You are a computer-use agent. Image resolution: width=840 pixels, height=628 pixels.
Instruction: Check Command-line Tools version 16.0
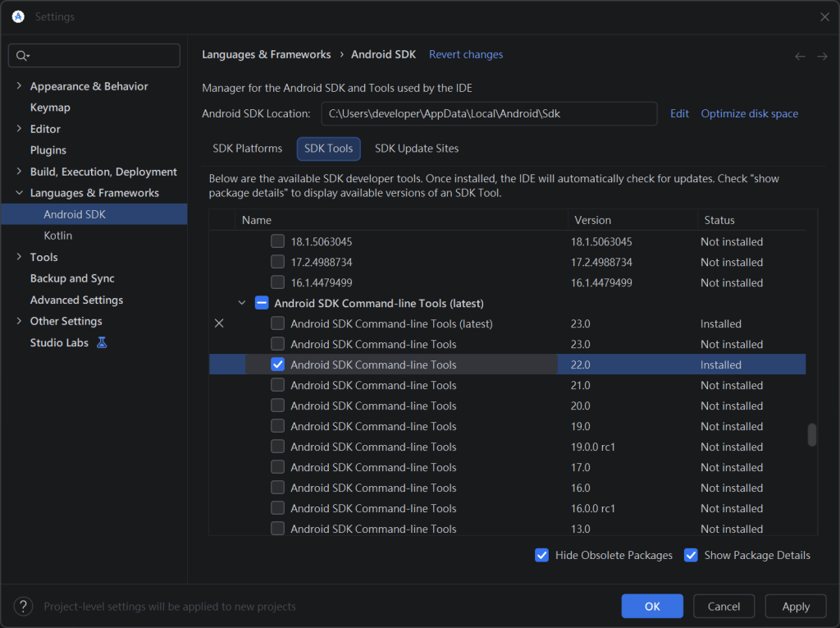coord(277,488)
